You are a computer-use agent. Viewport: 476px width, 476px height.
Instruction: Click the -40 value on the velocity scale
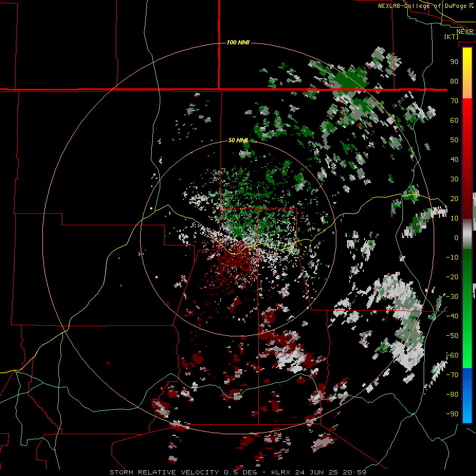(x=452, y=316)
